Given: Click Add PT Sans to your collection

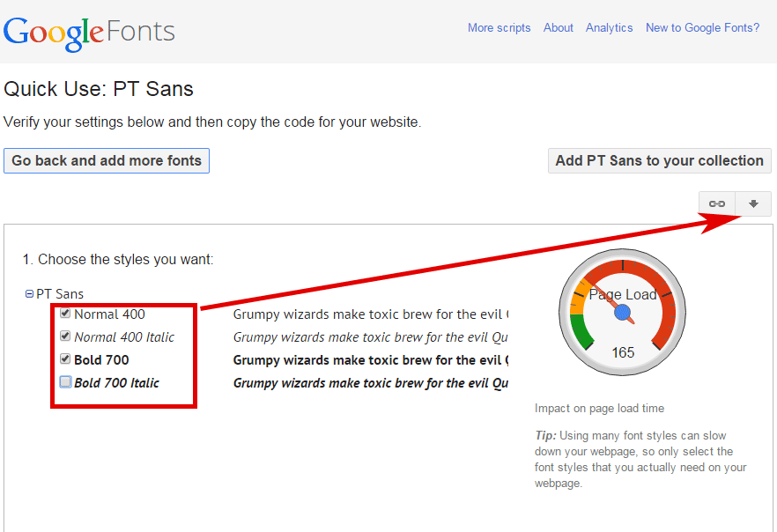Looking at the screenshot, I should pos(659,160).
